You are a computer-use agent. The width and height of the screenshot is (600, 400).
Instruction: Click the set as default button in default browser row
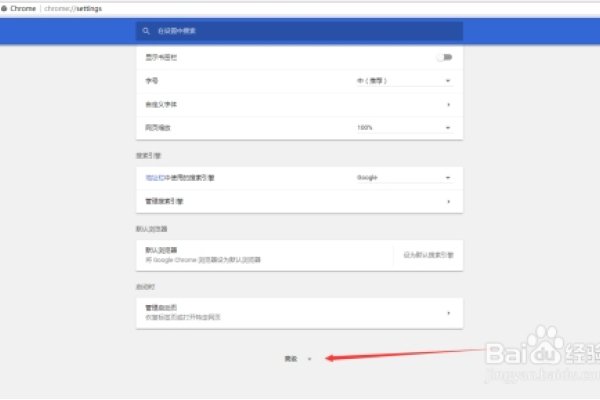(x=428, y=255)
